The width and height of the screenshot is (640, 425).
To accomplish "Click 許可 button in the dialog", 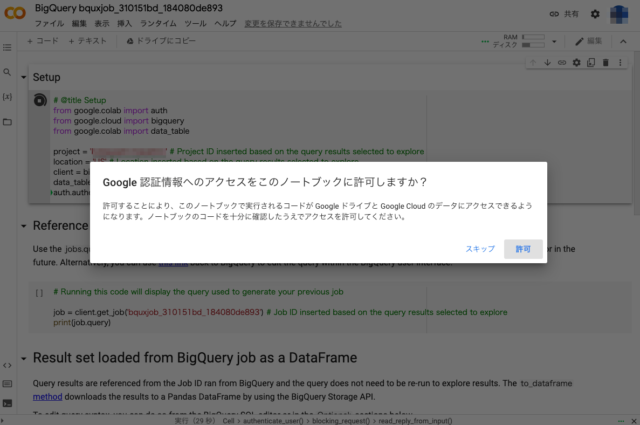I will click(x=523, y=249).
